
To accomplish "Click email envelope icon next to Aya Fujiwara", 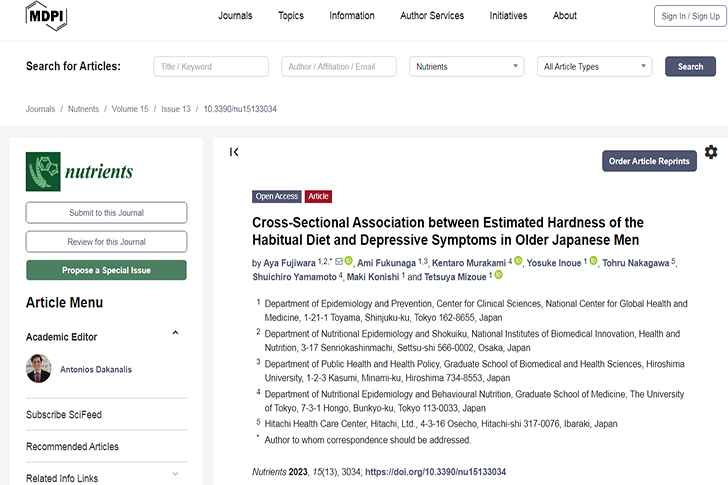I will pos(339,261).
